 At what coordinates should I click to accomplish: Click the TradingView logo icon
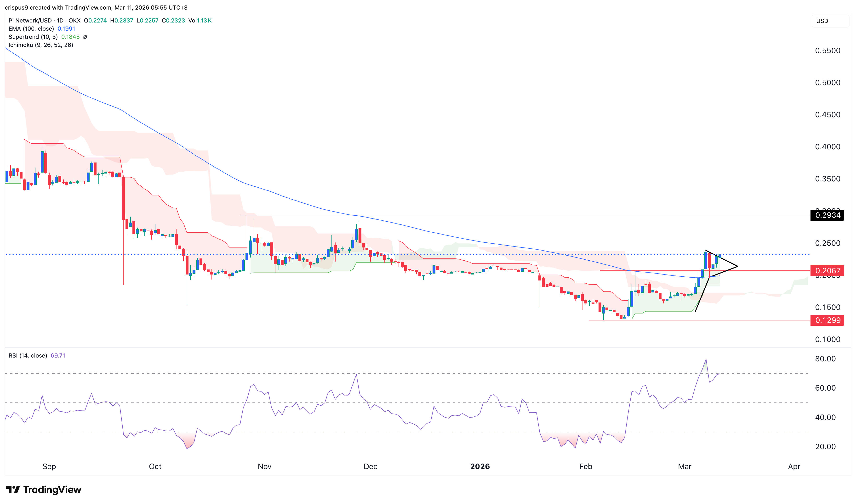coord(13,489)
